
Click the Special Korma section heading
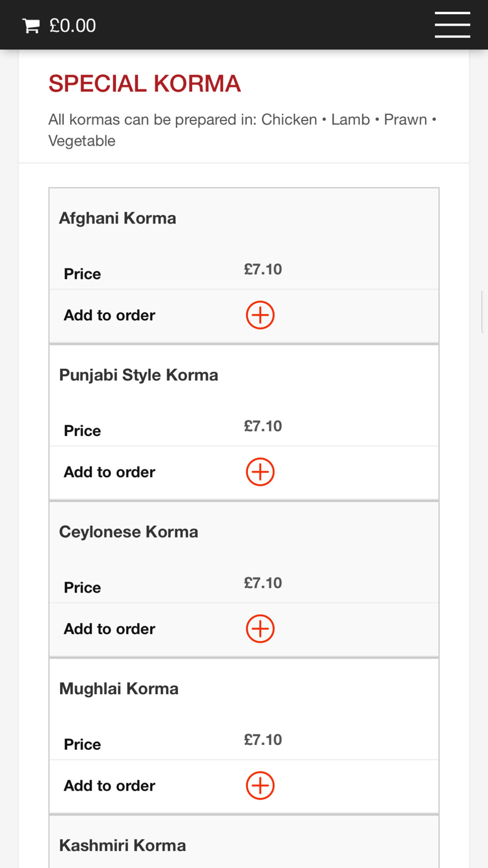tap(144, 83)
